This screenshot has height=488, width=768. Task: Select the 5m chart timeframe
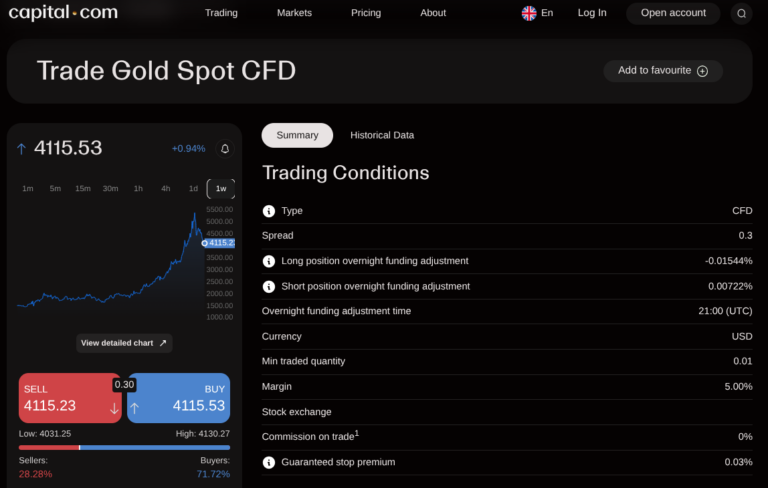(55, 189)
